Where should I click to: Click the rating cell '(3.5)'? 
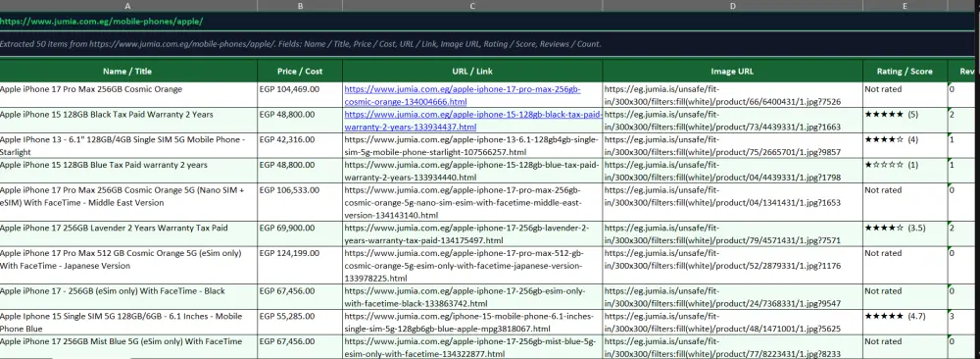[x=905, y=233]
